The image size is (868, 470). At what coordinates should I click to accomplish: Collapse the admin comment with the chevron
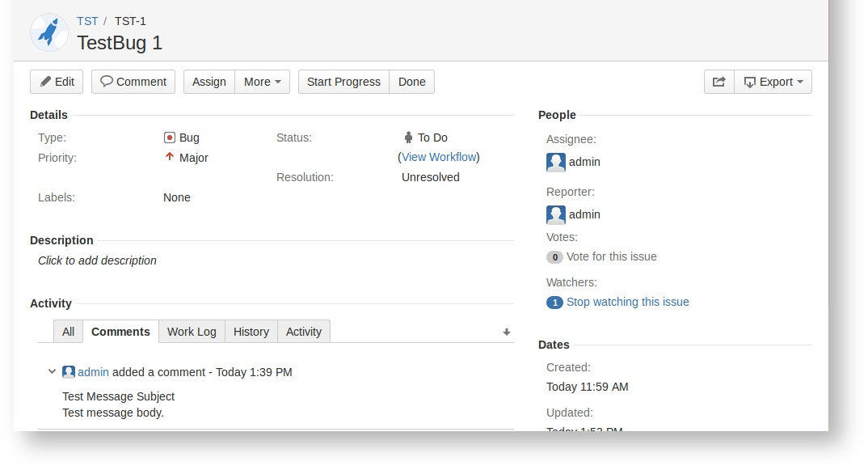[52, 372]
